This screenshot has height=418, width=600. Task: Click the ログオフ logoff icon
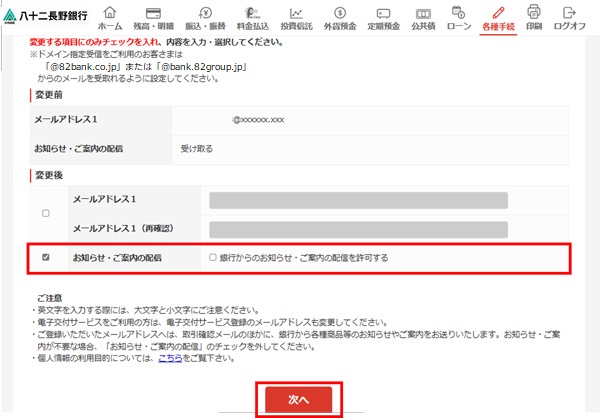(x=571, y=17)
